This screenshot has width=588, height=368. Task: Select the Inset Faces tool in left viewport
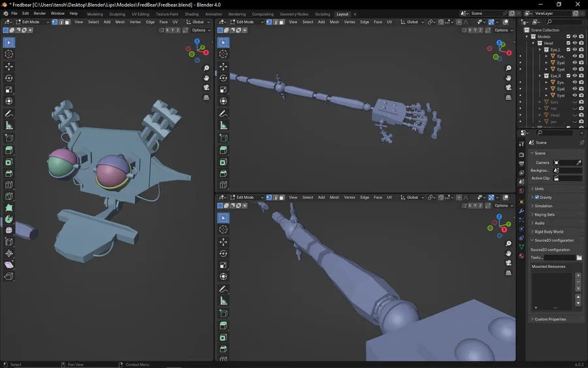tap(9, 161)
